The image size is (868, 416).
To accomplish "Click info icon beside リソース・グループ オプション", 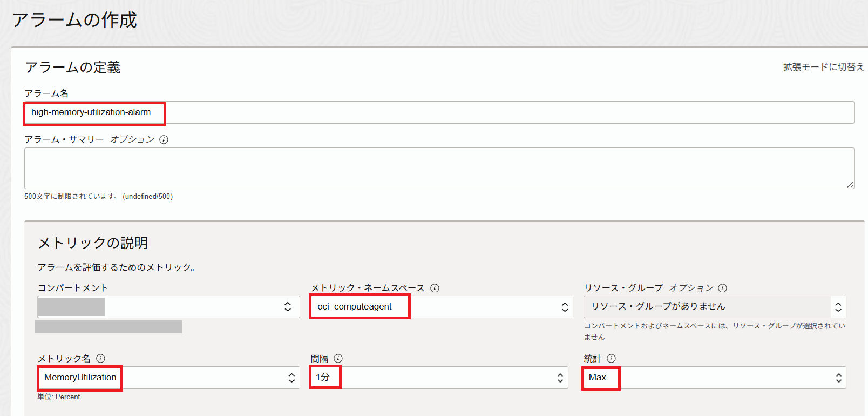I will 722,288.
